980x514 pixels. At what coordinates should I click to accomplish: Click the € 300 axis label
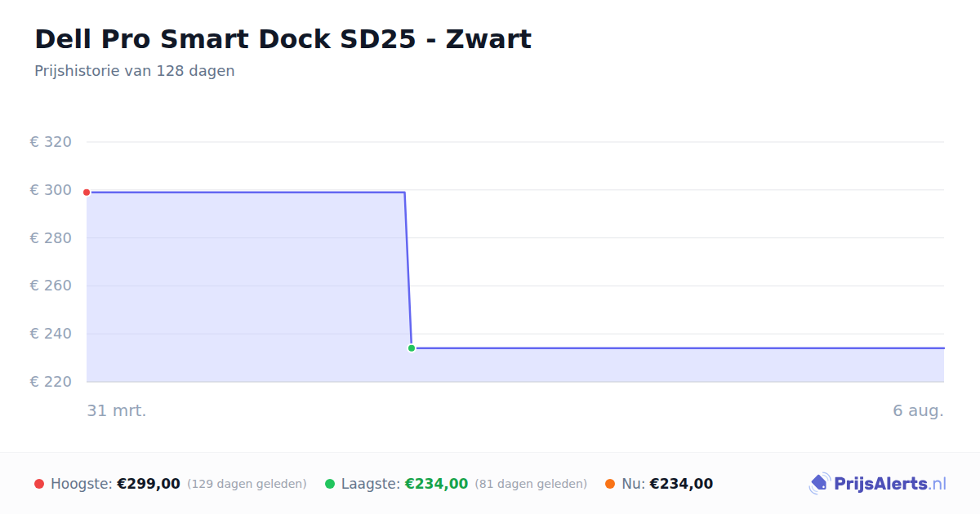51,190
